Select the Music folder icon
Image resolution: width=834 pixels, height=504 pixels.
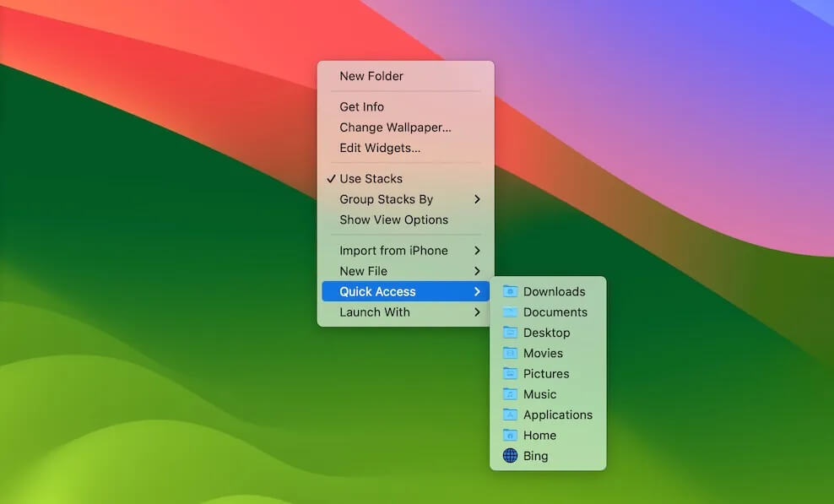(510, 394)
